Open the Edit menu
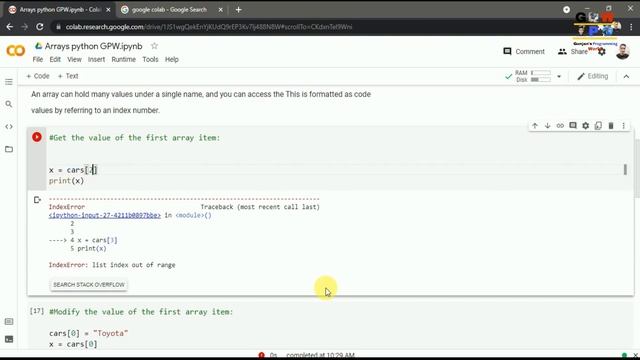Screen dimensions: 640x360 (55, 60)
